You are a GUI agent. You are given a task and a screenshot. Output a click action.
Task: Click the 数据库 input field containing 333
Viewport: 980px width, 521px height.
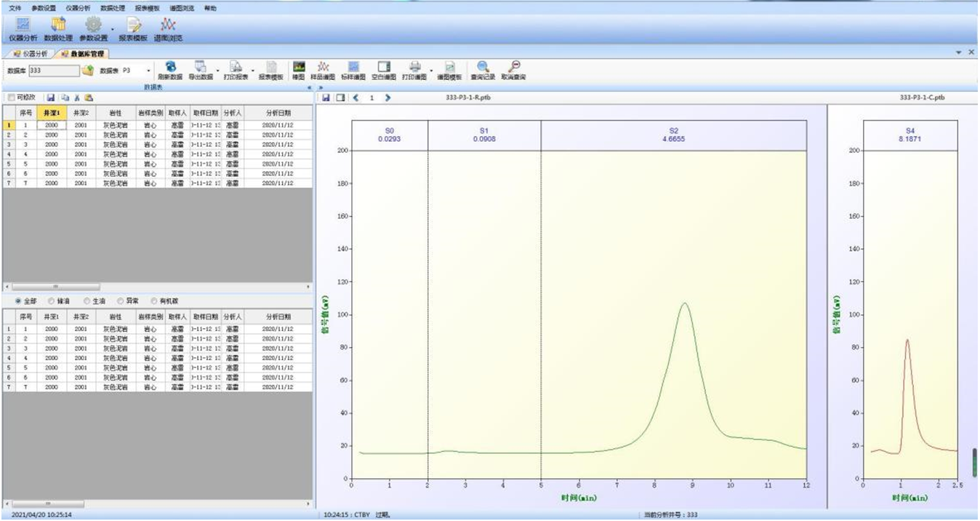53,71
